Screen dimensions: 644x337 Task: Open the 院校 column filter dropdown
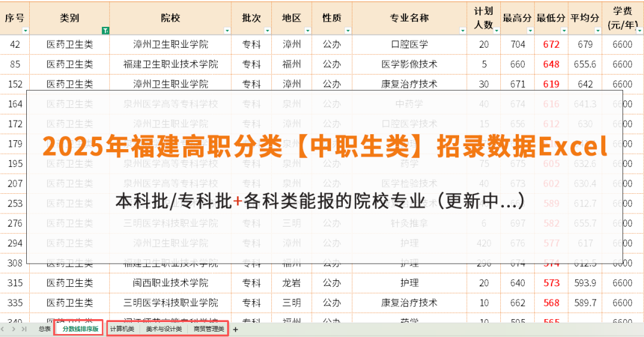[227, 30]
